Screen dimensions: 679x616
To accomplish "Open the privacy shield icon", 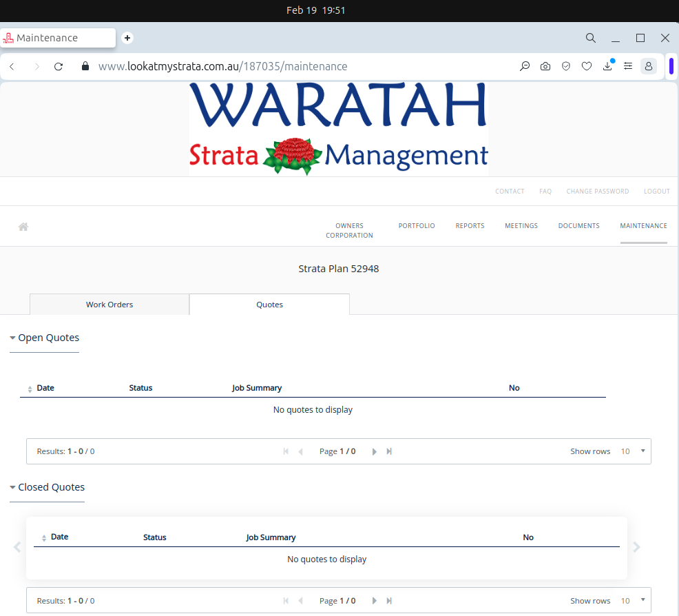I will (x=566, y=66).
